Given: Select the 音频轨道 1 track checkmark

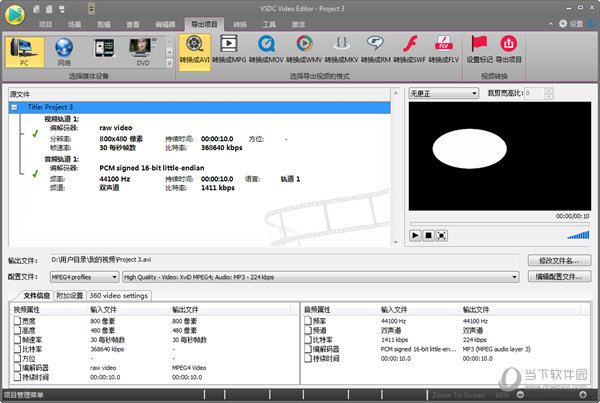Looking at the screenshot, I should click(x=35, y=173).
